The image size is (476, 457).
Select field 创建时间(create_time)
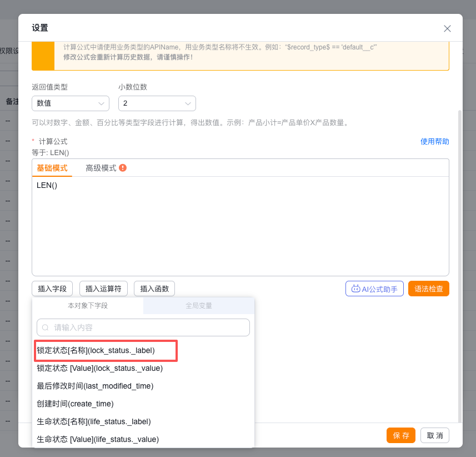pos(143,404)
